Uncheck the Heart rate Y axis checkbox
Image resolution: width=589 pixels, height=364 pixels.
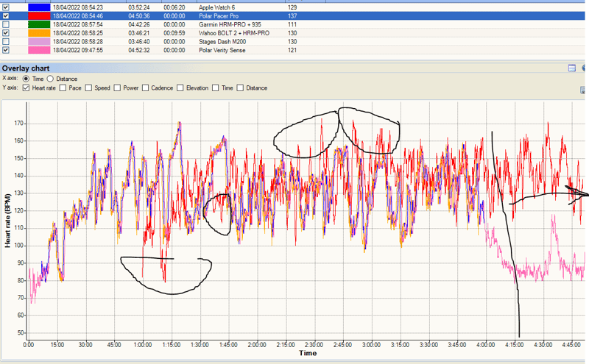[x=26, y=88]
